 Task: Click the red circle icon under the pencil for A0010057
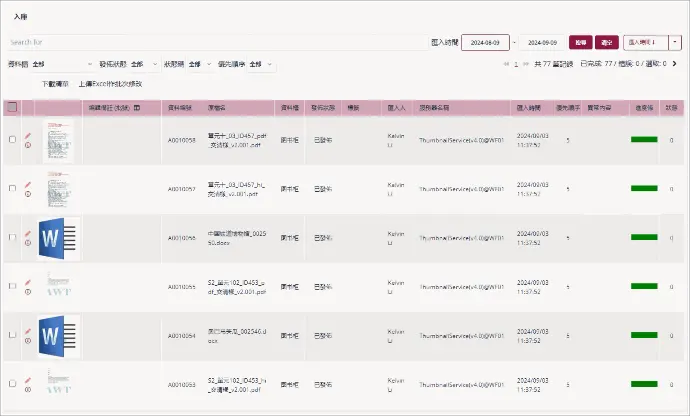tap(28, 193)
